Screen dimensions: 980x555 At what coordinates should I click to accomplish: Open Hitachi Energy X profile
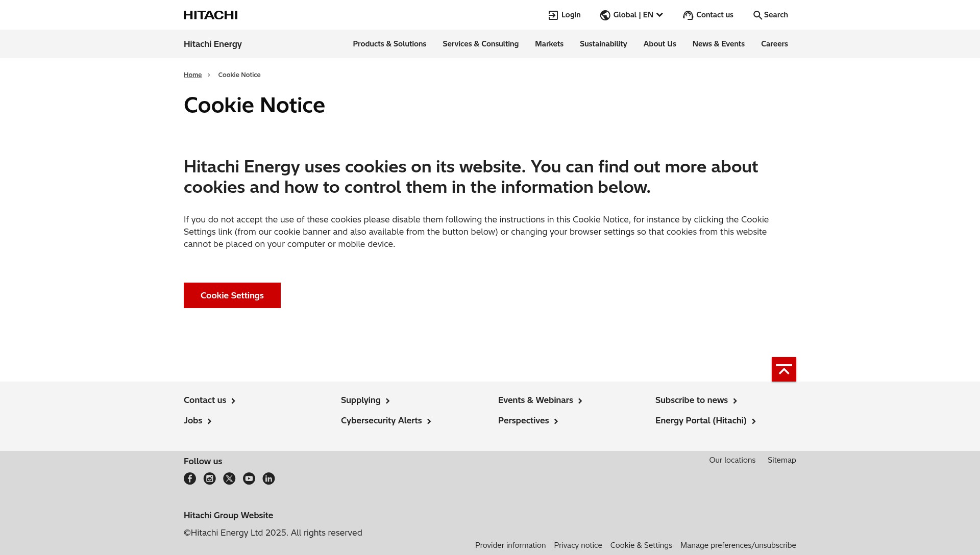229,478
